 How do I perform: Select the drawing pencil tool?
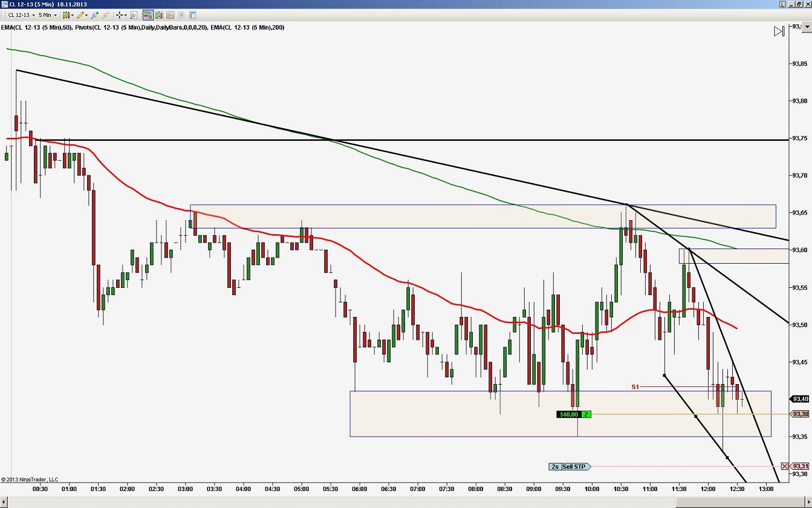(x=80, y=15)
